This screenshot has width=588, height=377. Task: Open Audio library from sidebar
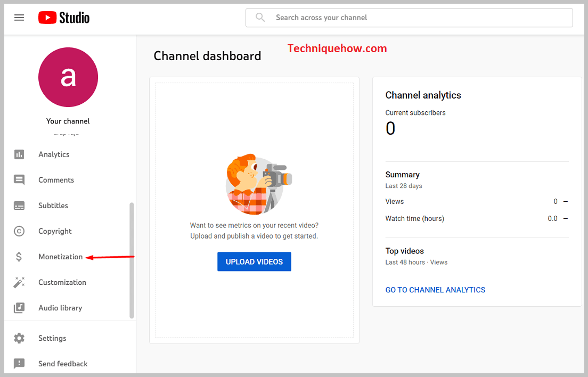(x=60, y=308)
